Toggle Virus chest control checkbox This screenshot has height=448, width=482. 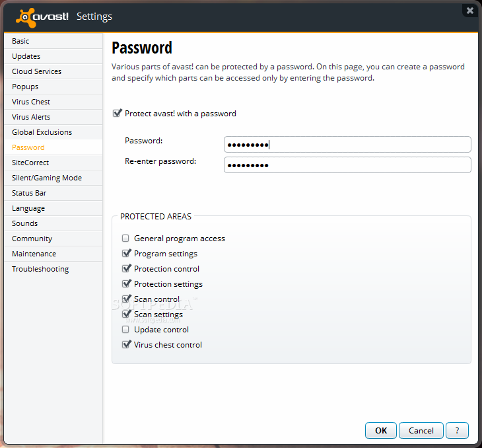pos(126,344)
